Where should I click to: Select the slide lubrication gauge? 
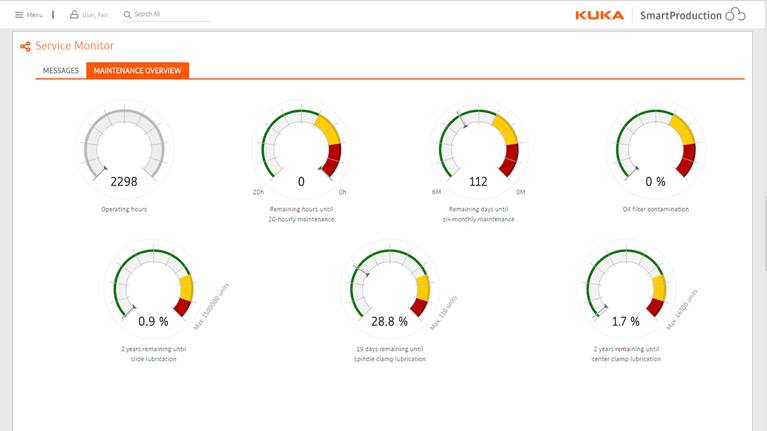click(153, 290)
